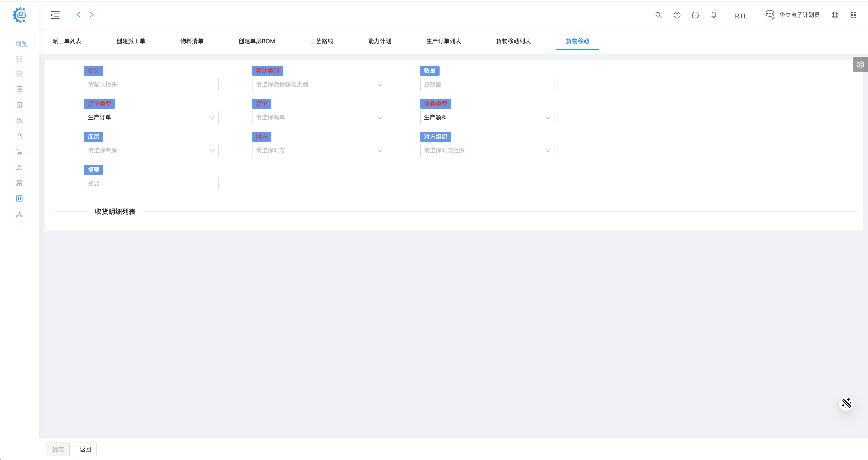868x460 pixels.
Task: Open the settings gear panel
Action: click(860, 64)
